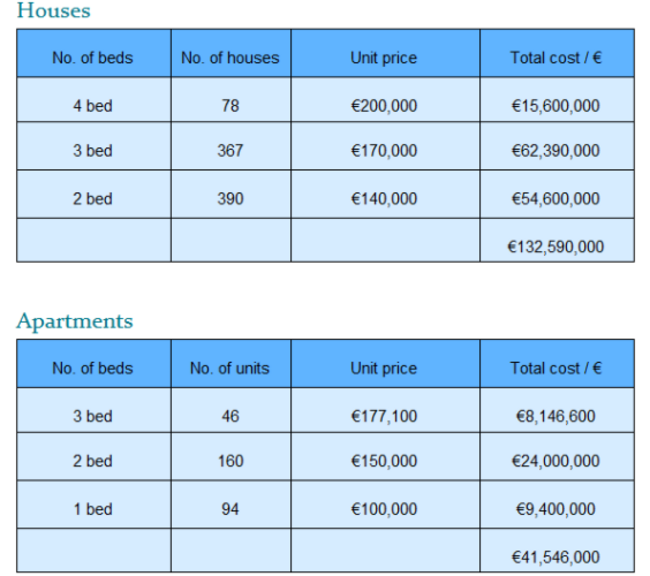Click the houses 'Unit price' header cell
This screenshot has width=650, height=576.
coord(385,53)
